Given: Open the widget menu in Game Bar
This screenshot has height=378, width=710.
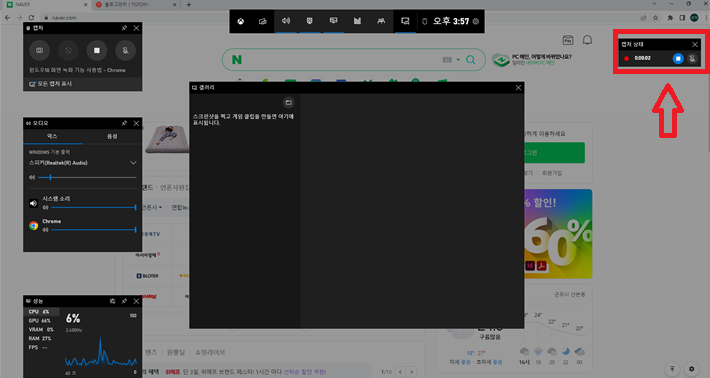Looking at the screenshot, I should coord(263,21).
